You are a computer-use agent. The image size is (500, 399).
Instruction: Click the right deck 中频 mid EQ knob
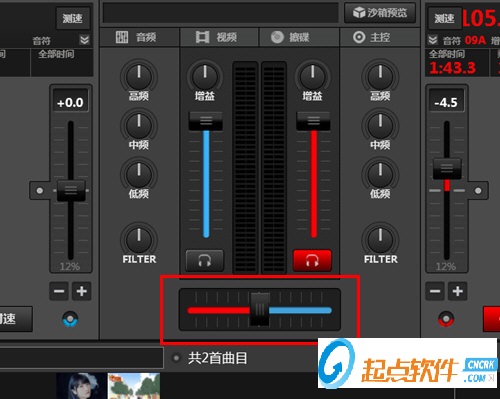coord(380,125)
